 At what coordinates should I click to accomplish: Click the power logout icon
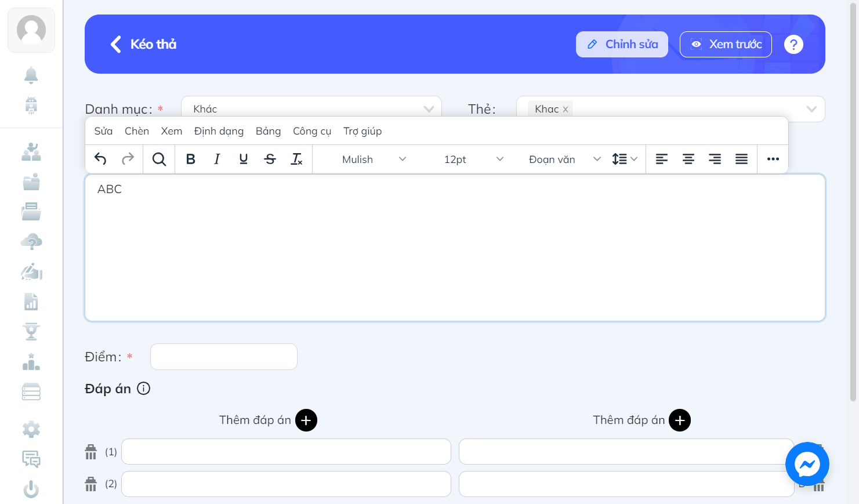point(31,490)
